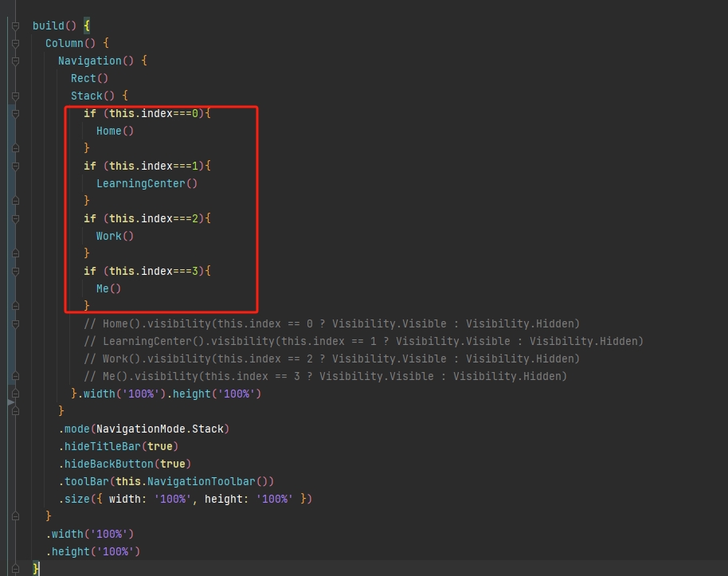Click the uncommented Home() call
The width and height of the screenshot is (728, 576).
tap(115, 131)
